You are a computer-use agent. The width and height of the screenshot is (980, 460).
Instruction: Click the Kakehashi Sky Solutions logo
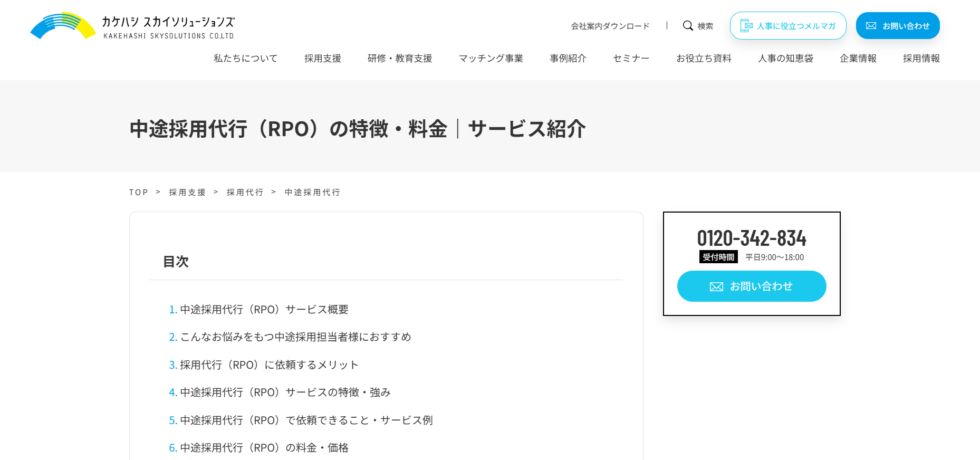tap(132, 26)
